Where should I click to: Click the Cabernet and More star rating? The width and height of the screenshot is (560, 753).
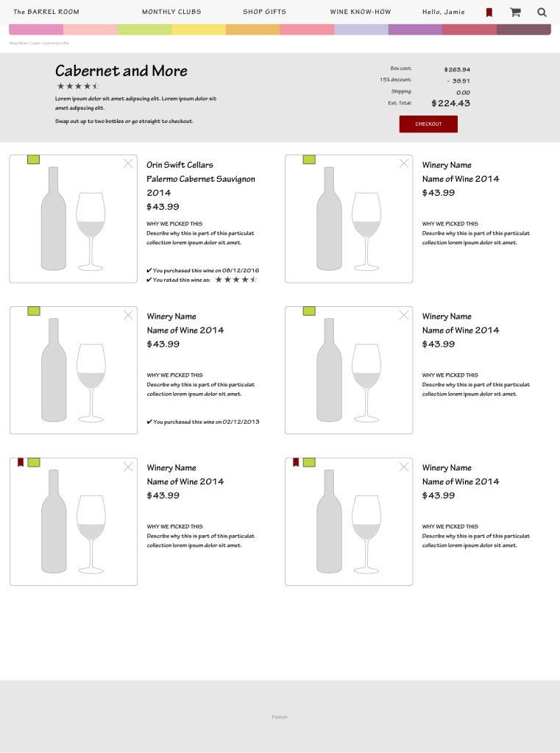[x=77, y=86]
